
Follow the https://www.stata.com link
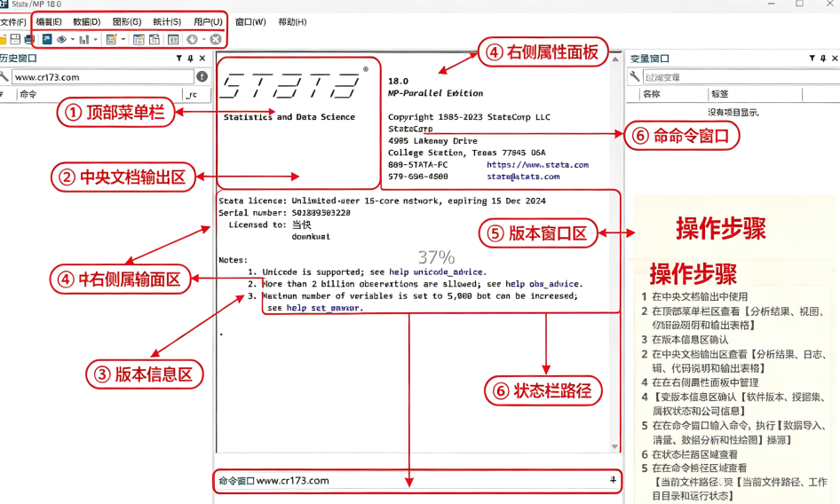click(537, 165)
